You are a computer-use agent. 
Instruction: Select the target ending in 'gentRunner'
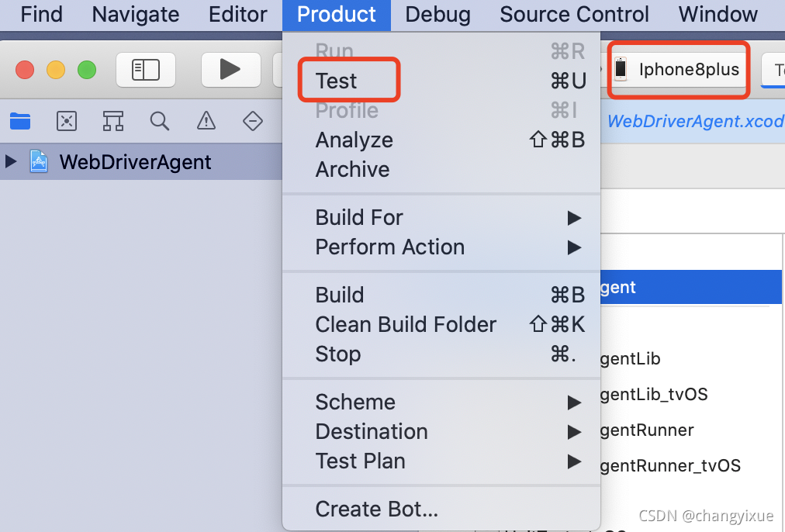[647, 430]
